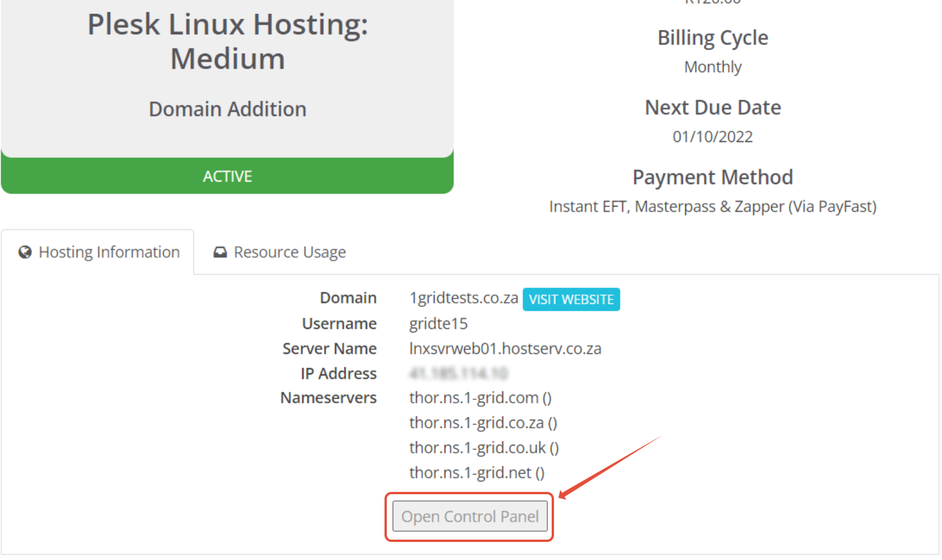Click the ACTIVE status bar
The width and height of the screenshot is (942, 560).
[x=227, y=176]
